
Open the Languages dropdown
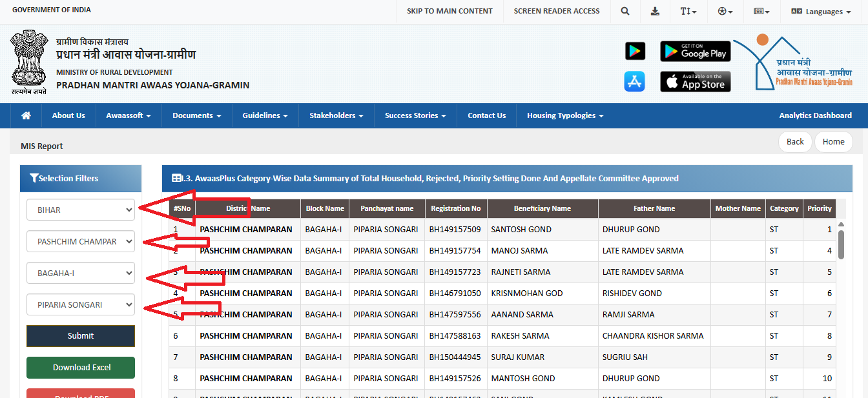click(x=821, y=12)
